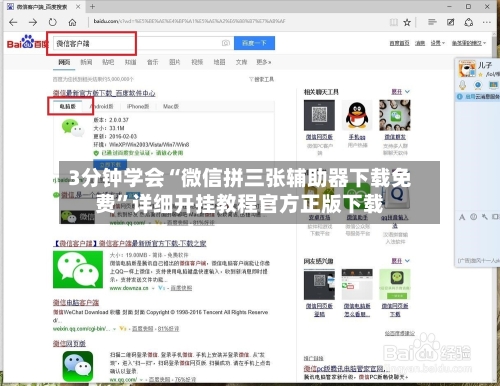Image resolution: width=500 pixels, height=386 pixels.
Task: Click the browser forward arrow
Action: pos(33,23)
